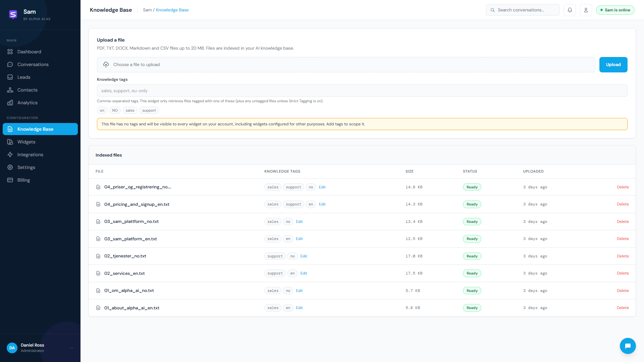The height and width of the screenshot is (362, 644).
Task: Click the 'no' tag on 02_tjenester_no.txt row
Action: click(x=292, y=256)
